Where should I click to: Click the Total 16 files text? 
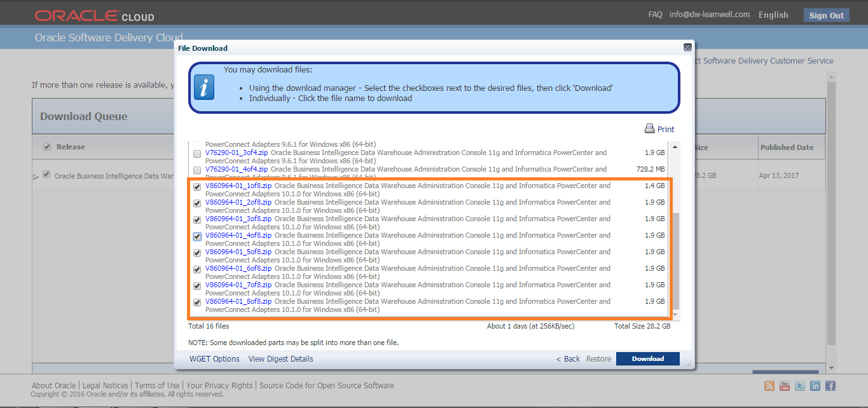(209, 326)
